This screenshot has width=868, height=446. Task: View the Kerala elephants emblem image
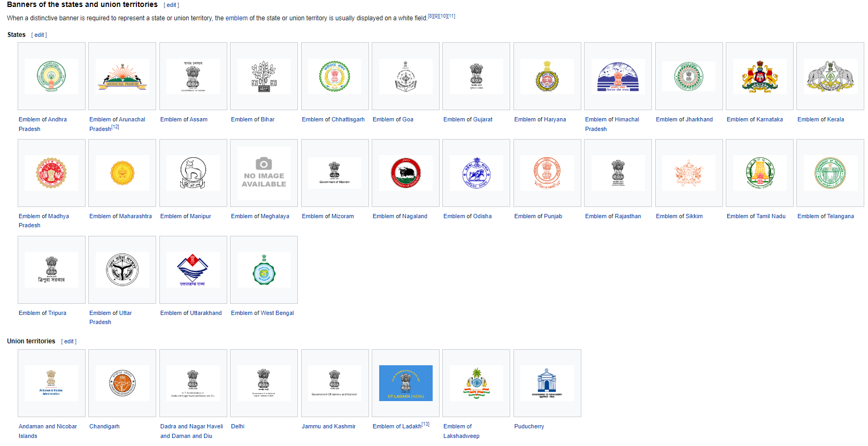(830, 76)
